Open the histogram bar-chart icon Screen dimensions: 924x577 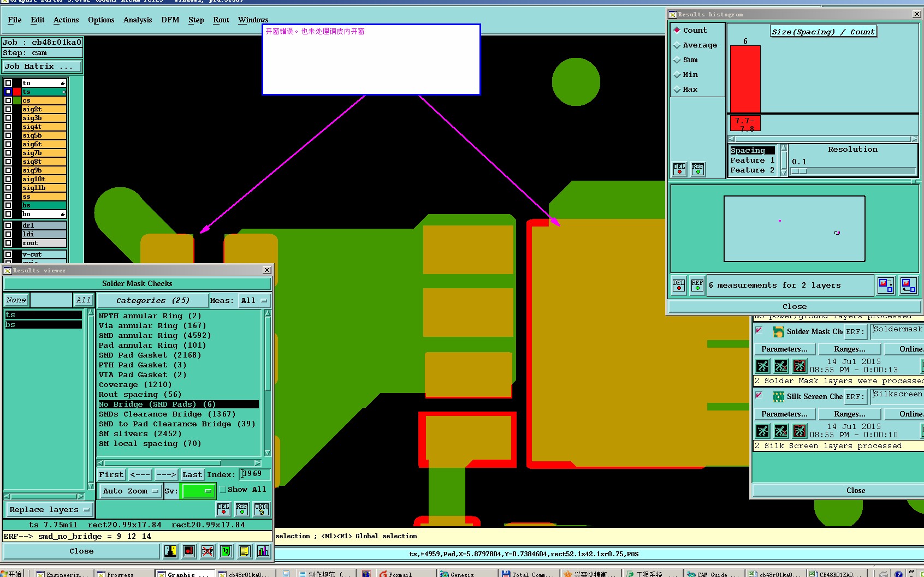pos(263,551)
